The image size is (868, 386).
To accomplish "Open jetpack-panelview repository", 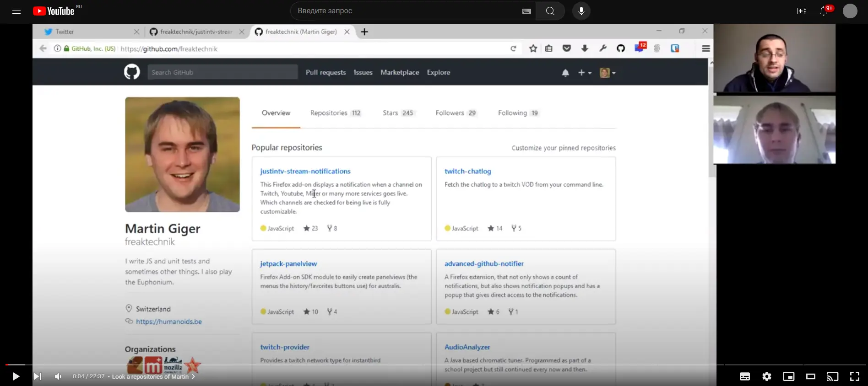I will [x=288, y=263].
